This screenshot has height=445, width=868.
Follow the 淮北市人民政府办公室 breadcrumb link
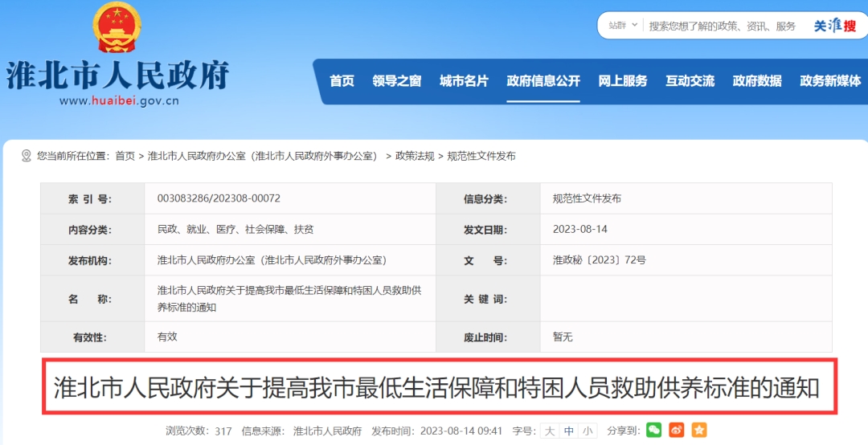(262, 156)
